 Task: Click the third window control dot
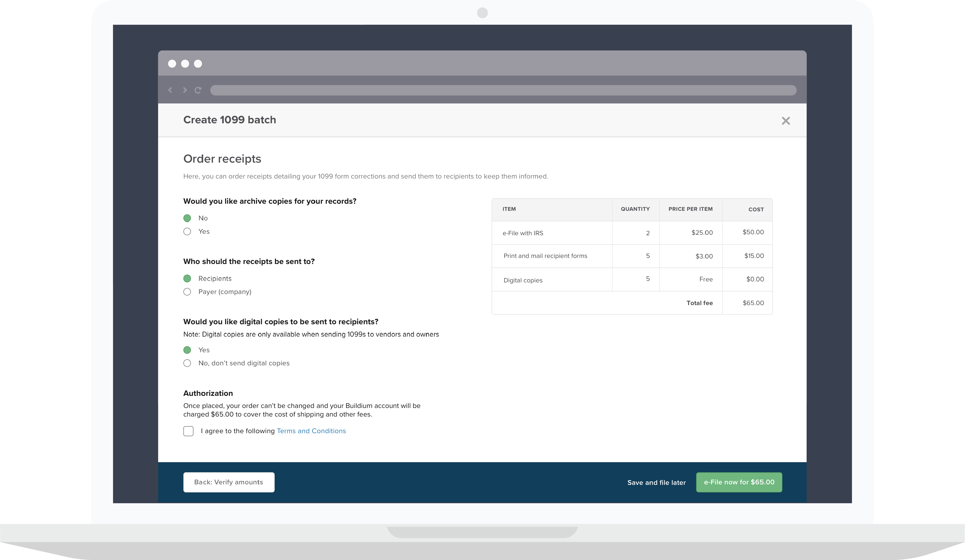(198, 64)
